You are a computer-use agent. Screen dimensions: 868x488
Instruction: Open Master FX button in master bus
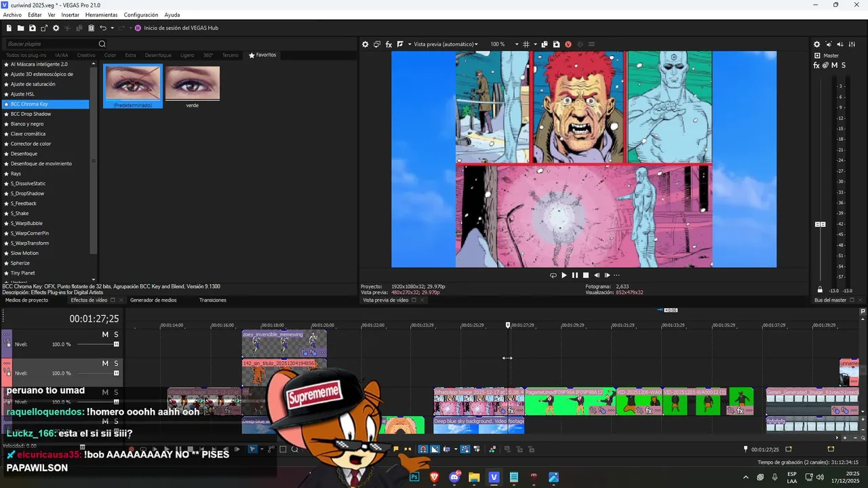pyautogui.click(x=816, y=65)
